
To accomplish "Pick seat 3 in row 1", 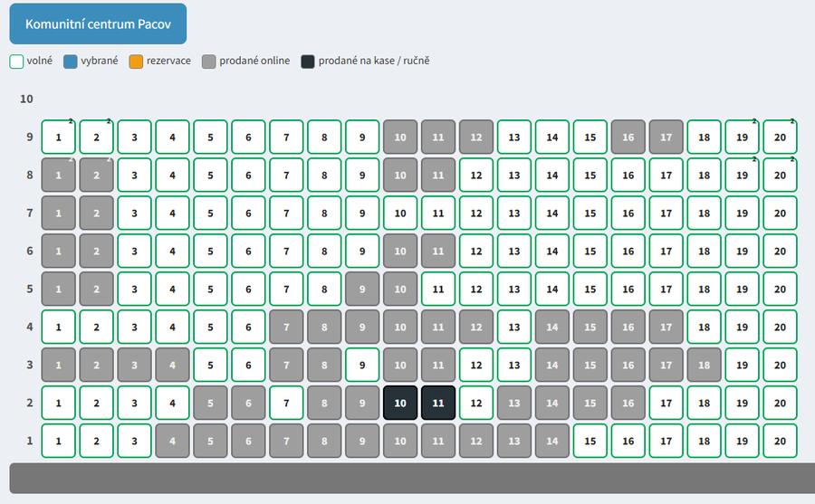I will [135, 441].
